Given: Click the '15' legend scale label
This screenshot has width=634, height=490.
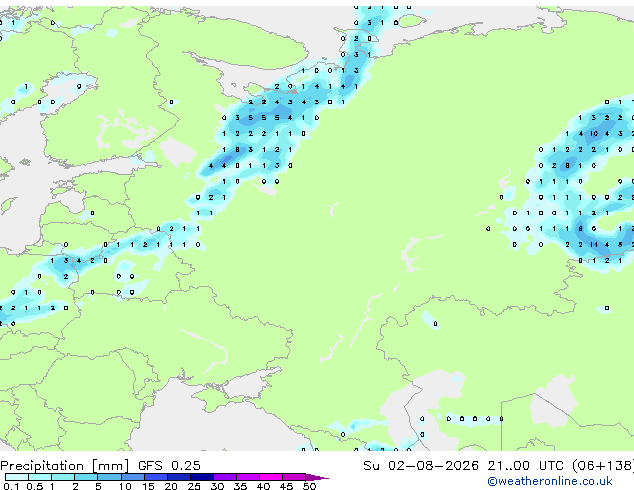Looking at the screenshot, I should tap(148, 486).
